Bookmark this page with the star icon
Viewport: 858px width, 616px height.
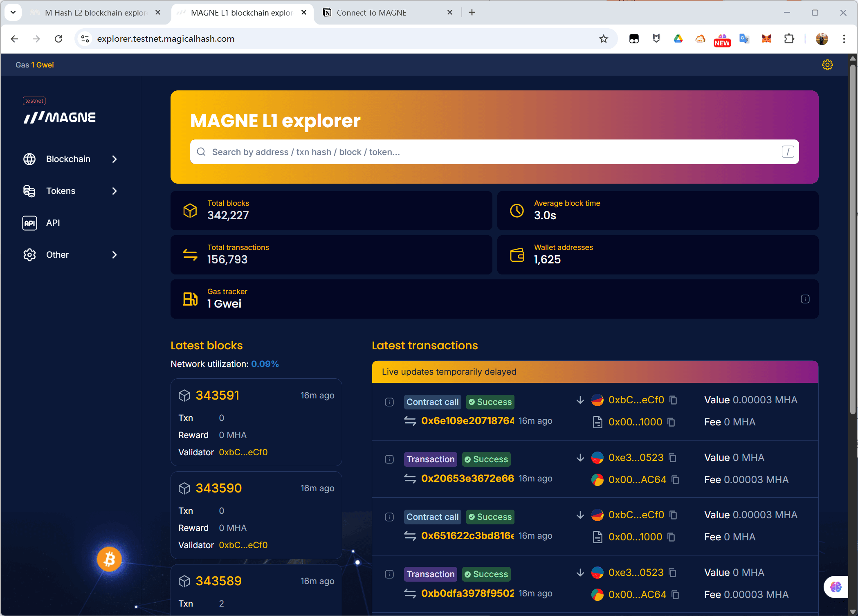pyautogui.click(x=603, y=39)
